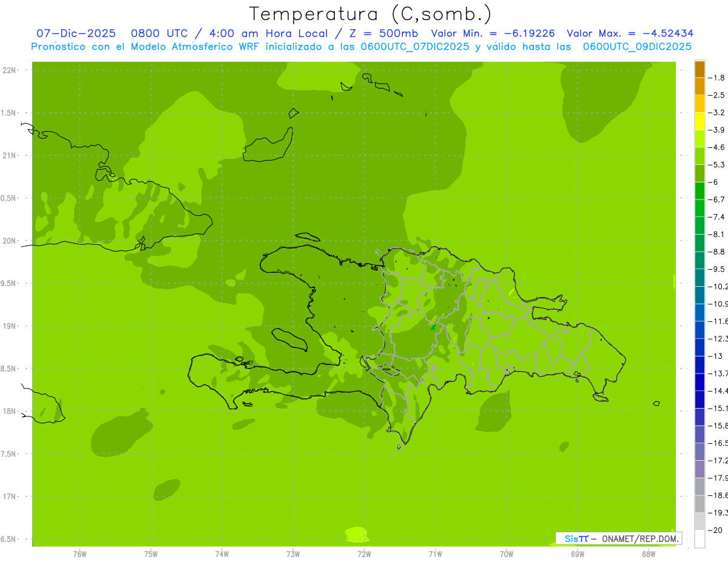The image size is (728, 562).
Task: Click the '-13' colorbar label
Action: coord(715,356)
